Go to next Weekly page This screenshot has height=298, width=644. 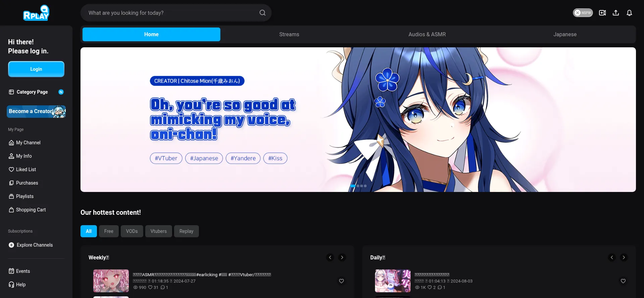click(342, 257)
